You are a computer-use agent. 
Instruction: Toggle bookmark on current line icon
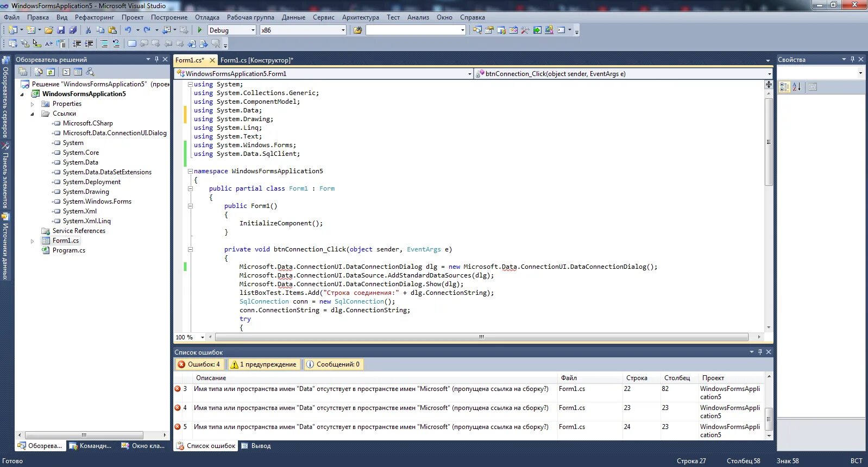click(131, 43)
